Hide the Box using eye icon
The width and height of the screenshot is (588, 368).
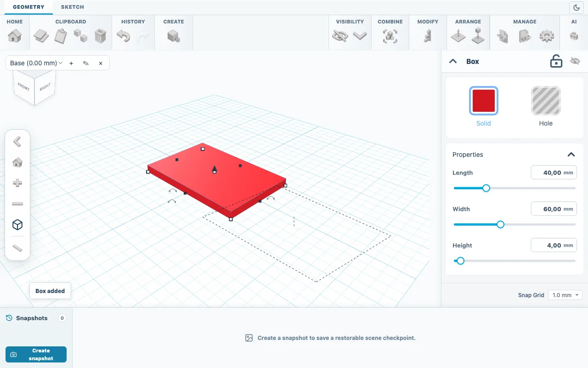click(x=575, y=61)
